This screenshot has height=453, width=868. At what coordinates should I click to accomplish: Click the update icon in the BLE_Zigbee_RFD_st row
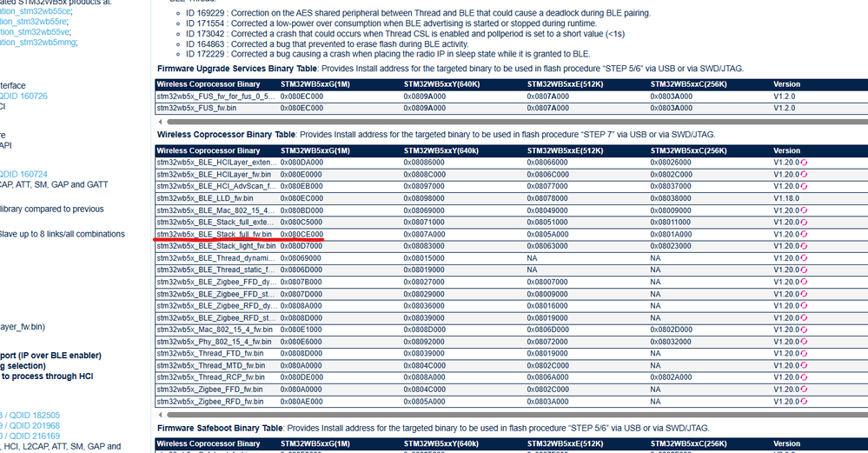804,318
